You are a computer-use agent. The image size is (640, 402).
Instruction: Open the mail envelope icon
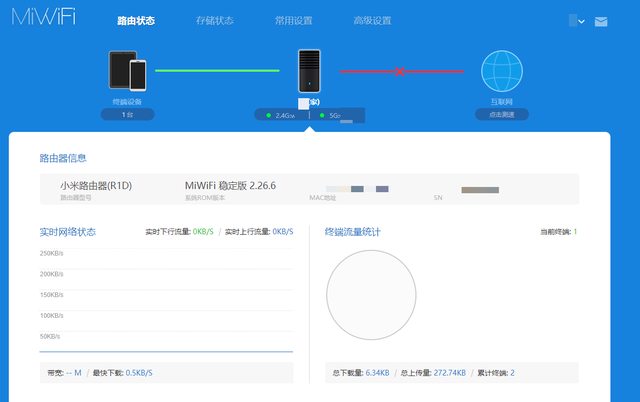point(601,21)
